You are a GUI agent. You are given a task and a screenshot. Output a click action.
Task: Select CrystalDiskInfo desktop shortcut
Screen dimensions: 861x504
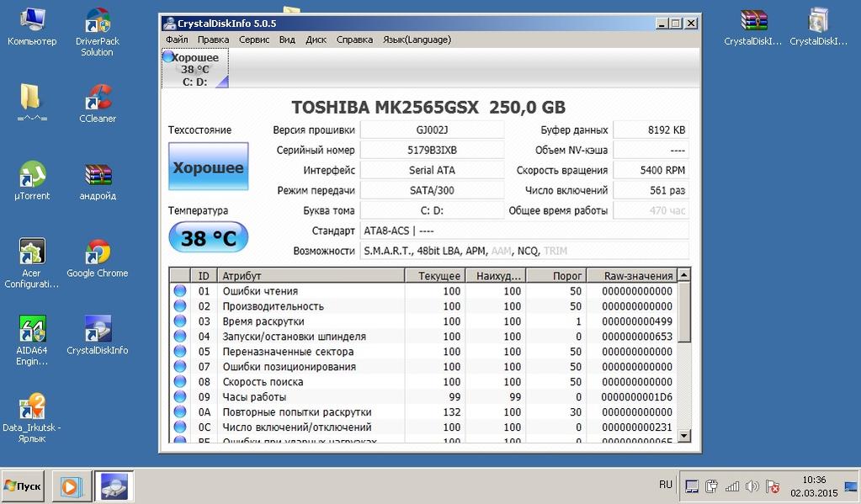(97, 335)
